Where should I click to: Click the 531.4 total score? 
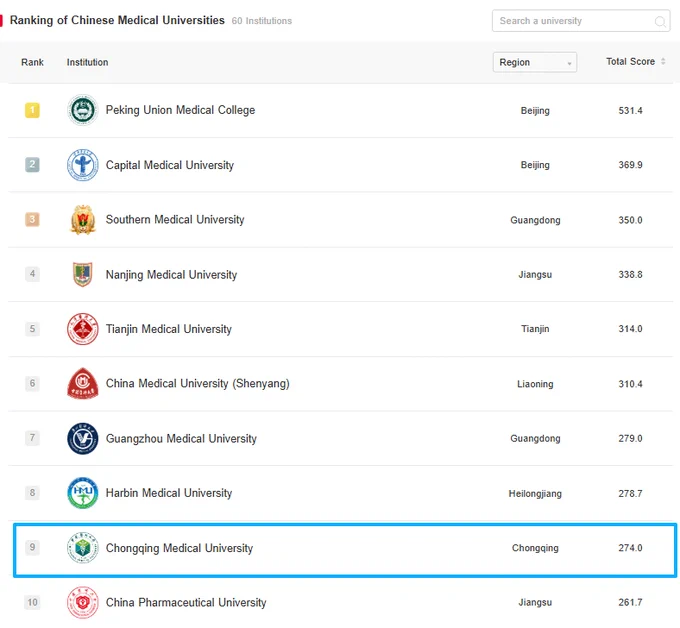[630, 111]
